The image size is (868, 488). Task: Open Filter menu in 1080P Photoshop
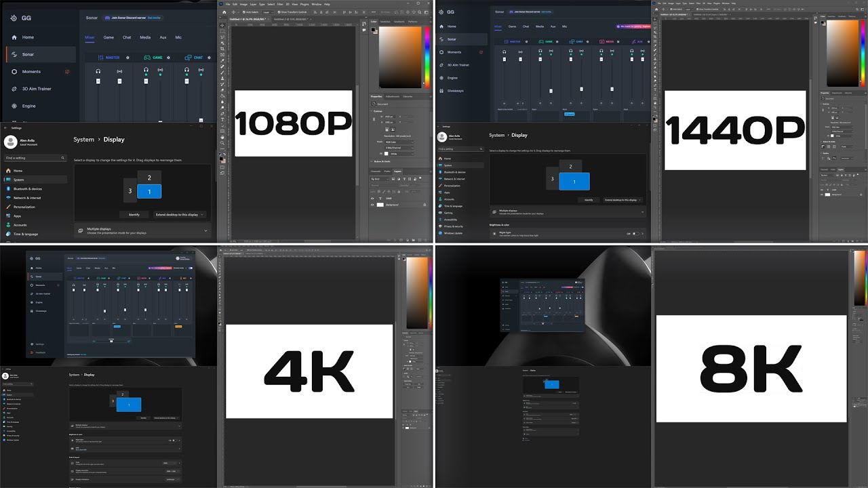280,4
